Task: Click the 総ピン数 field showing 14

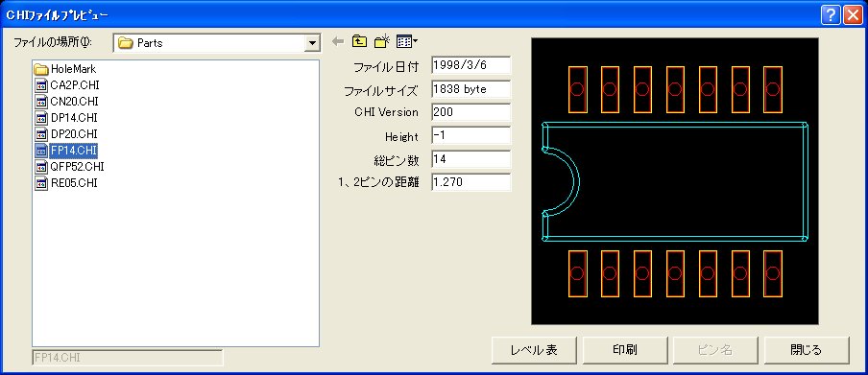Action: 470,159
